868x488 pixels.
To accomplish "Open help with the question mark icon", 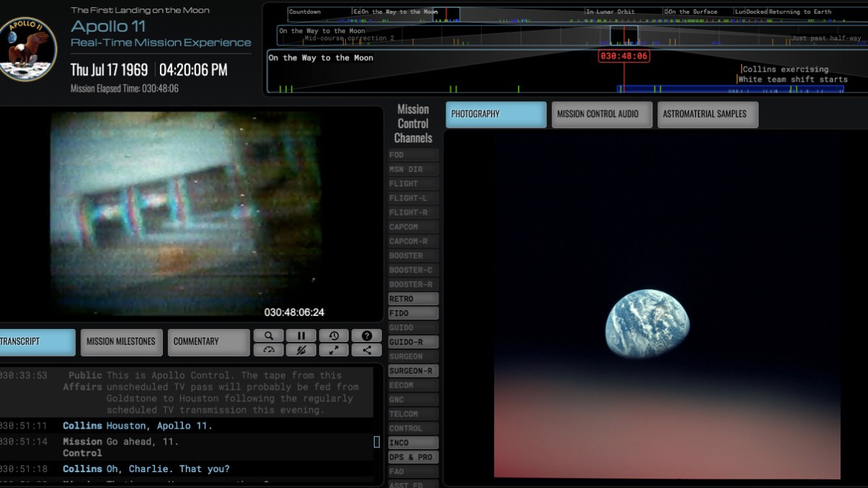I will pyautogui.click(x=367, y=335).
